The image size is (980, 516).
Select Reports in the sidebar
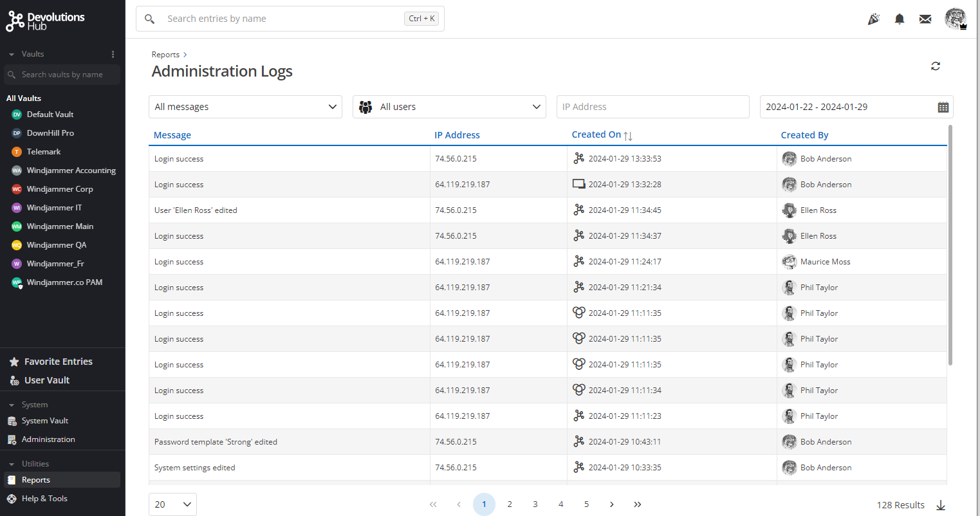coord(62,480)
